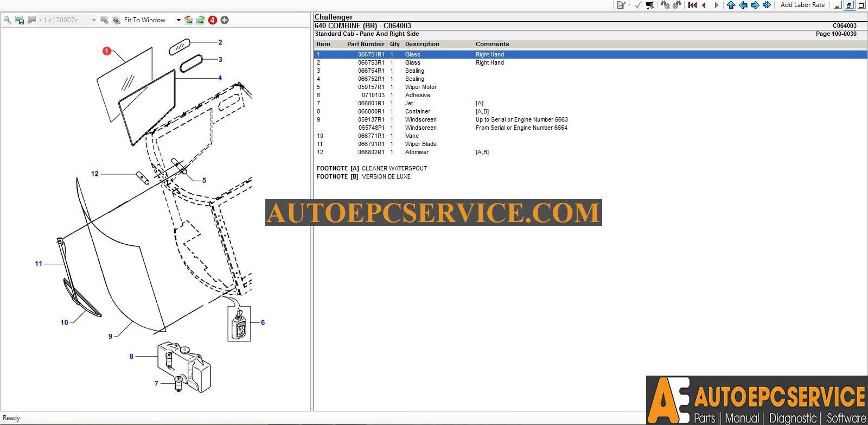Select the Container row 066800R1
Image resolution: width=868 pixels, height=425 pixels.
[590, 111]
